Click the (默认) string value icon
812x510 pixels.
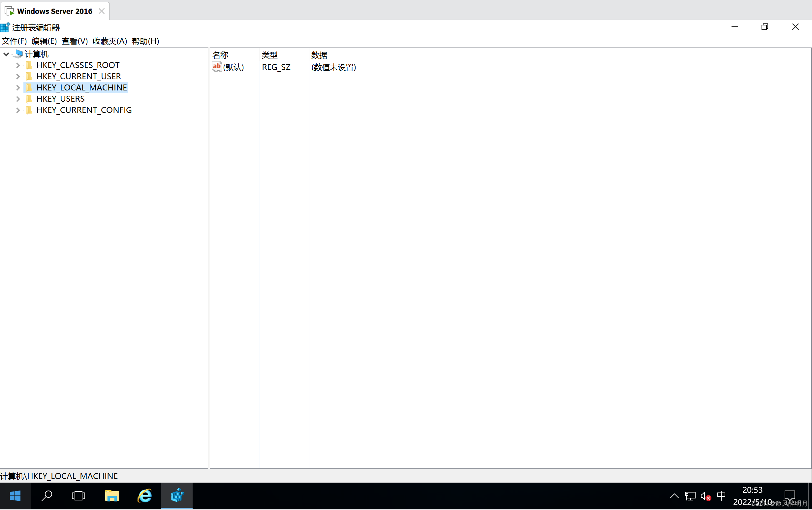[217, 67]
